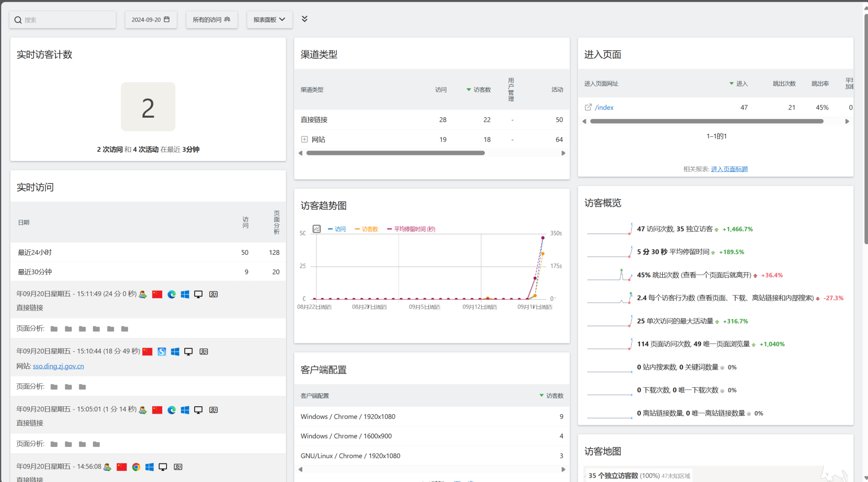The image size is (868, 482).
Task: Open the 2024-09-20 date picker
Action: (151, 19)
